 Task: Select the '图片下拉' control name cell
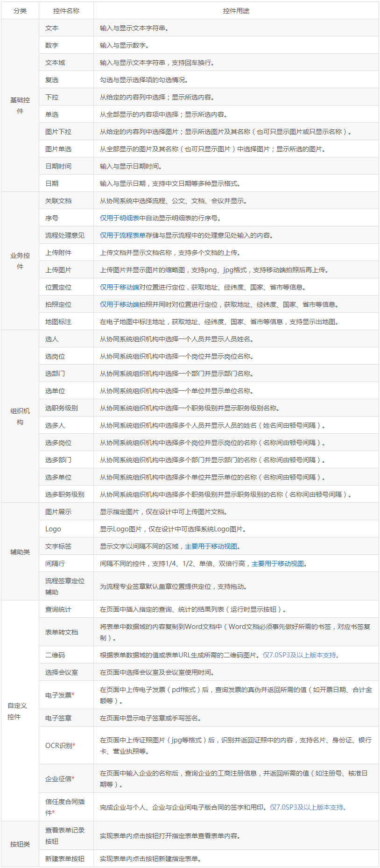coord(66,132)
